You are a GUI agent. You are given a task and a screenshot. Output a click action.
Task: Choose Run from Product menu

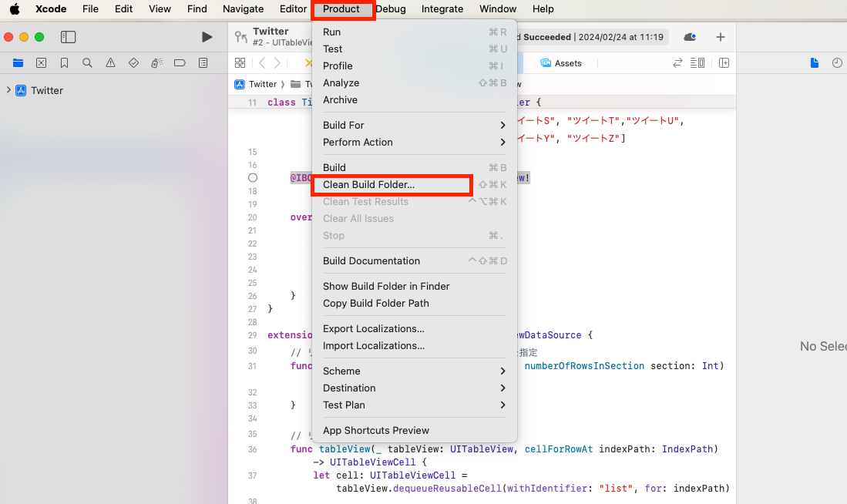coord(415,32)
